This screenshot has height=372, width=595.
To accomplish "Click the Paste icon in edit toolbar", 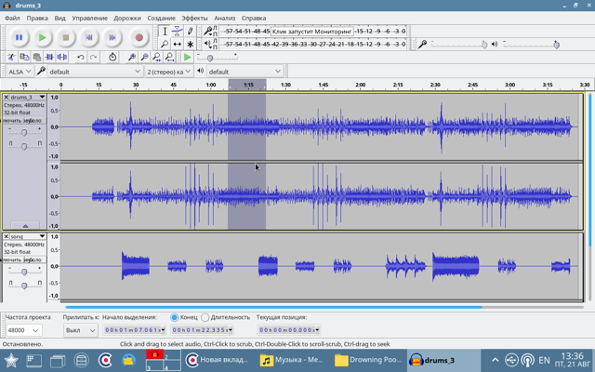I will [x=37, y=57].
